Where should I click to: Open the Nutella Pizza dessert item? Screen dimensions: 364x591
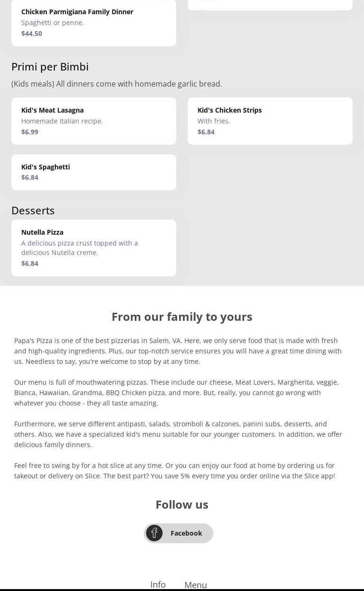[42, 232]
